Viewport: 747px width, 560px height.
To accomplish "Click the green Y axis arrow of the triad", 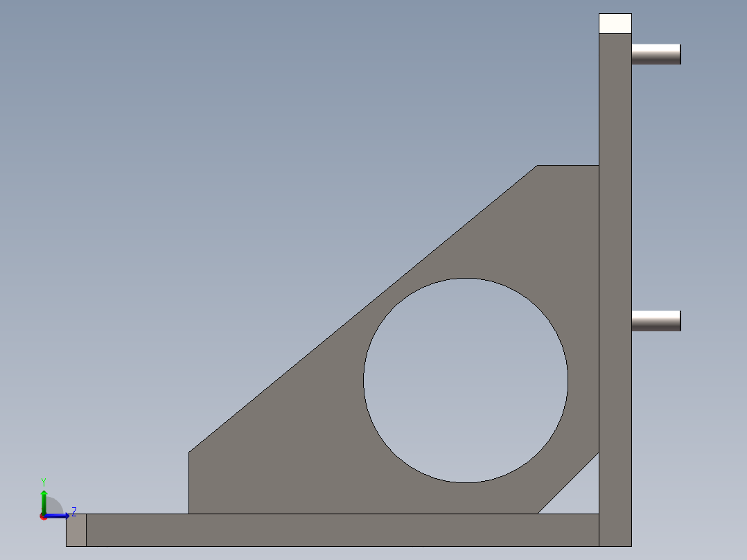I will (x=44, y=500).
